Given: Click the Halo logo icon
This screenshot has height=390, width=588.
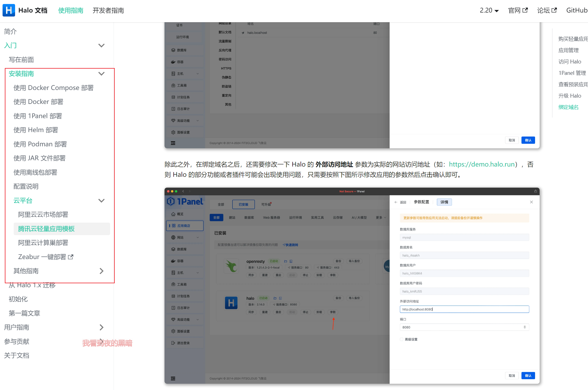Looking at the screenshot, I should pyautogui.click(x=9, y=10).
